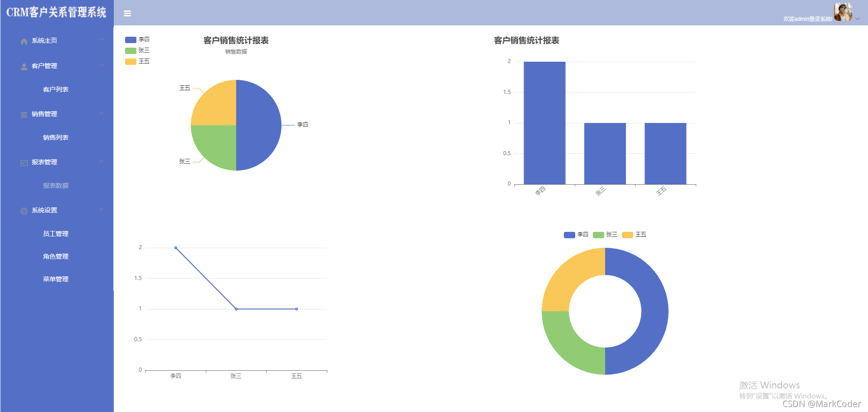Click the user avatar in top bar
The image size is (868, 412).
click(x=843, y=12)
